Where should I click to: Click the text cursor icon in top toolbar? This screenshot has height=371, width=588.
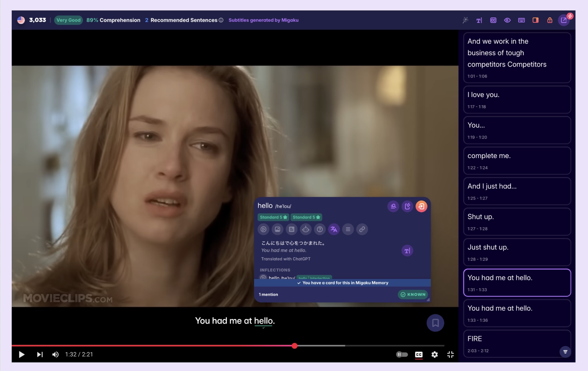479,20
